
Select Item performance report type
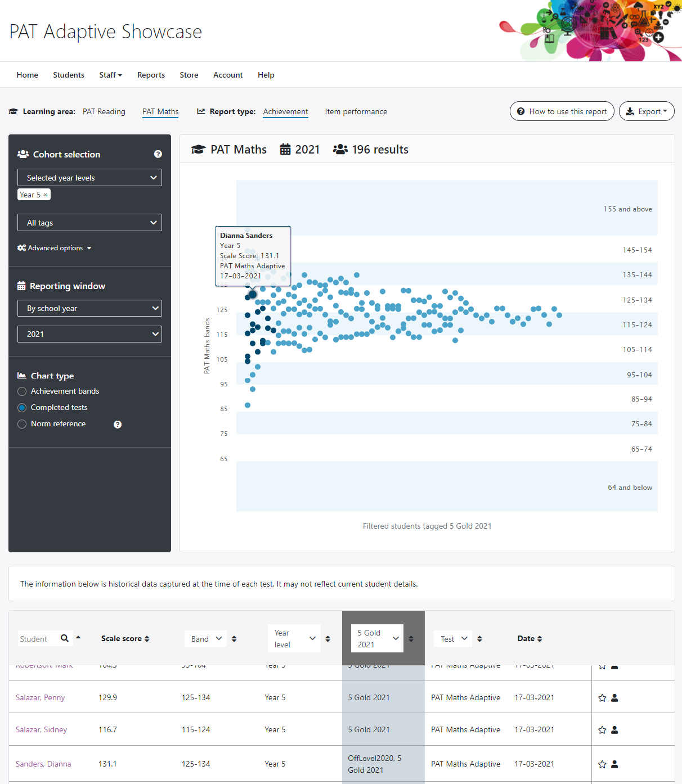click(x=356, y=111)
